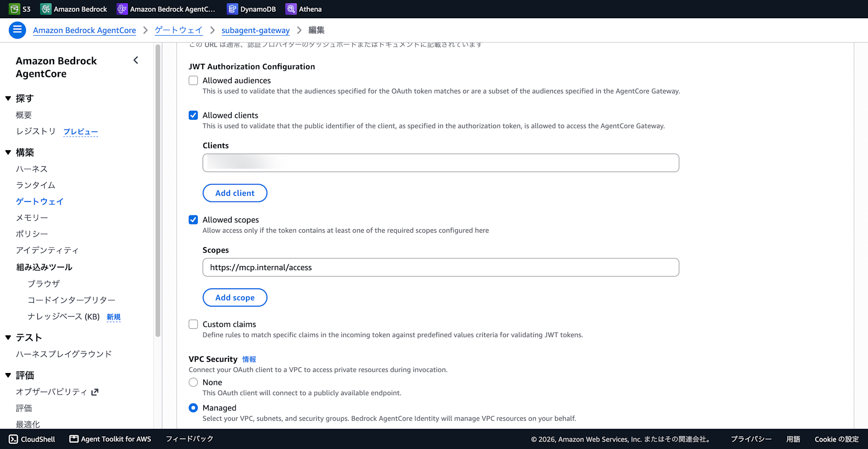The width and height of the screenshot is (868, 449).
Task: Open ナレッジベース (KB) built-in tool
Action: tap(64, 317)
